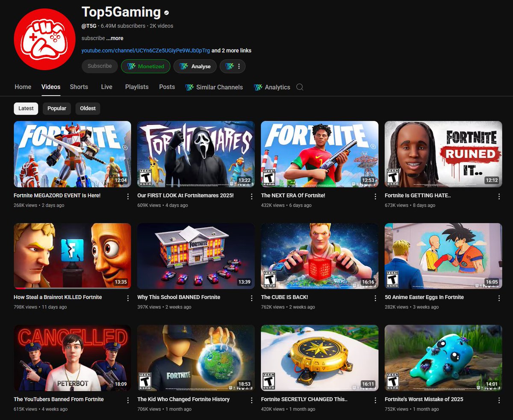Open 'How Steal a Brainrot KILLED Fortnite' title
The width and height of the screenshot is (513, 420).
(58, 297)
